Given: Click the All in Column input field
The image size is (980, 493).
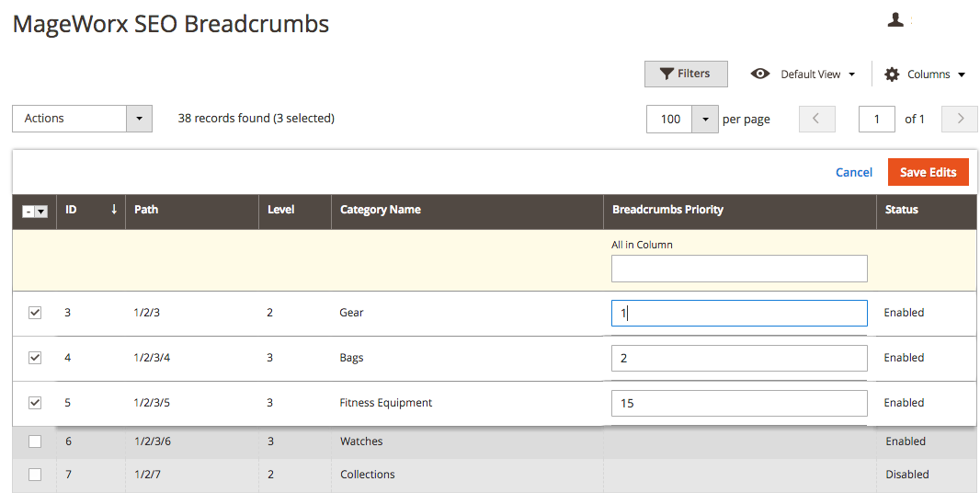Looking at the screenshot, I should click(739, 269).
